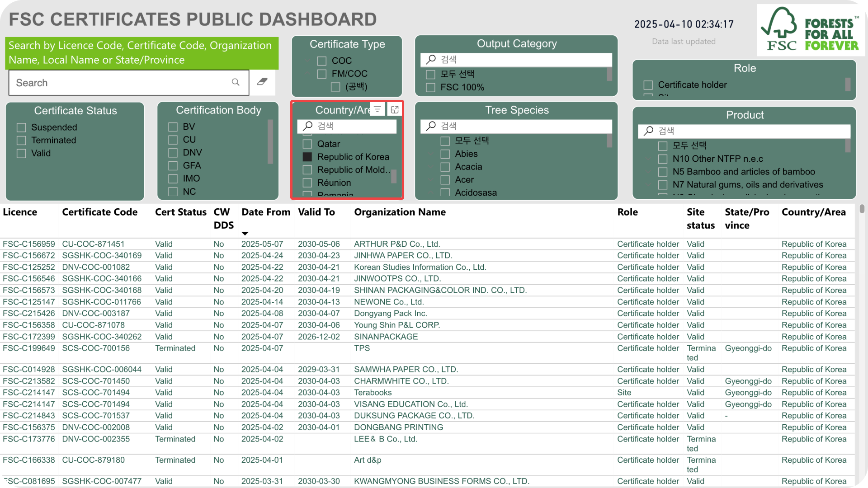Image resolution: width=868 pixels, height=488 pixels.
Task: Expand the Abies tree species chevron
Action: 431,154
